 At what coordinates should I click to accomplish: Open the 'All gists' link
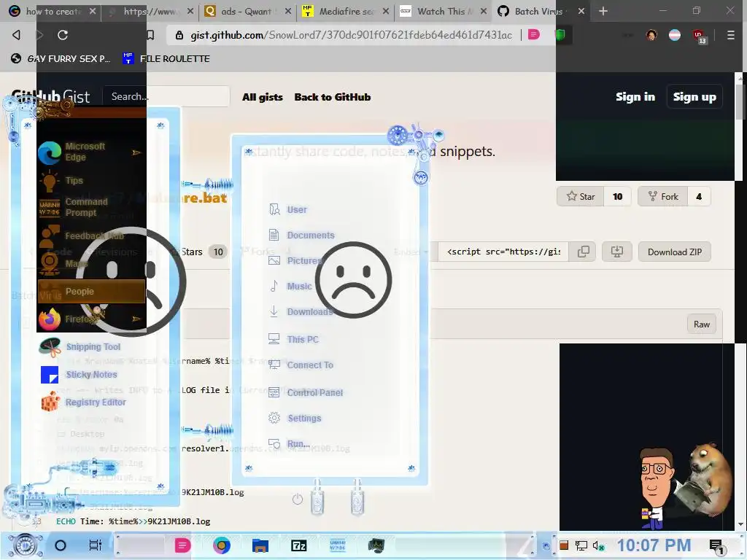coord(262,97)
